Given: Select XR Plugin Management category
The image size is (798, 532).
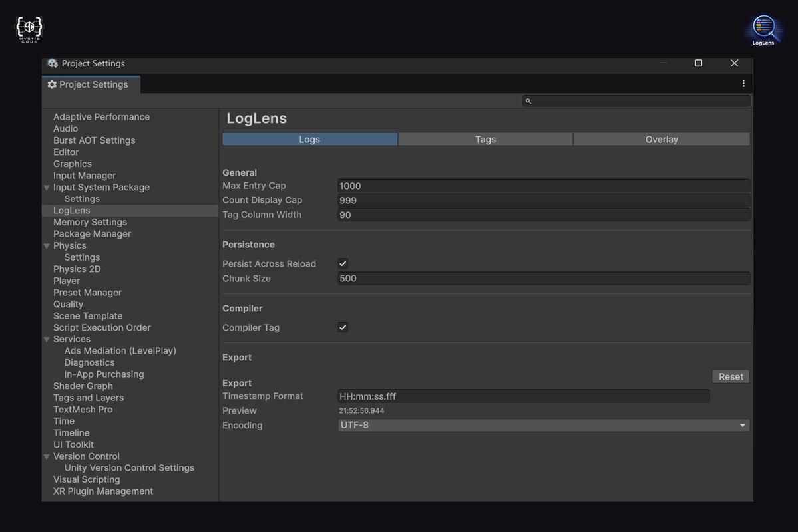Looking at the screenshot, I should click(102, 491).
